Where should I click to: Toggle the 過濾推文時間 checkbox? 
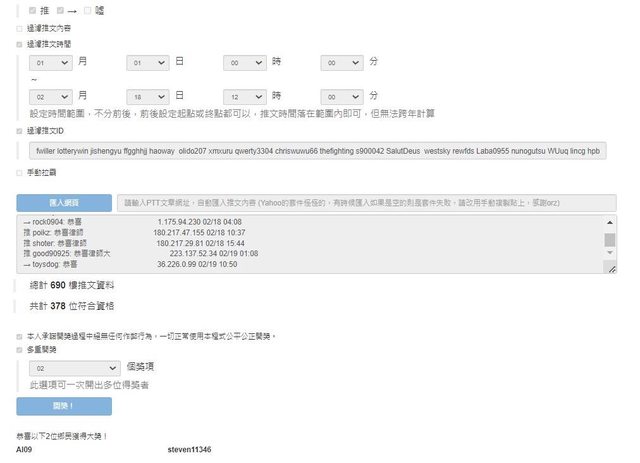tap(19, 44)
